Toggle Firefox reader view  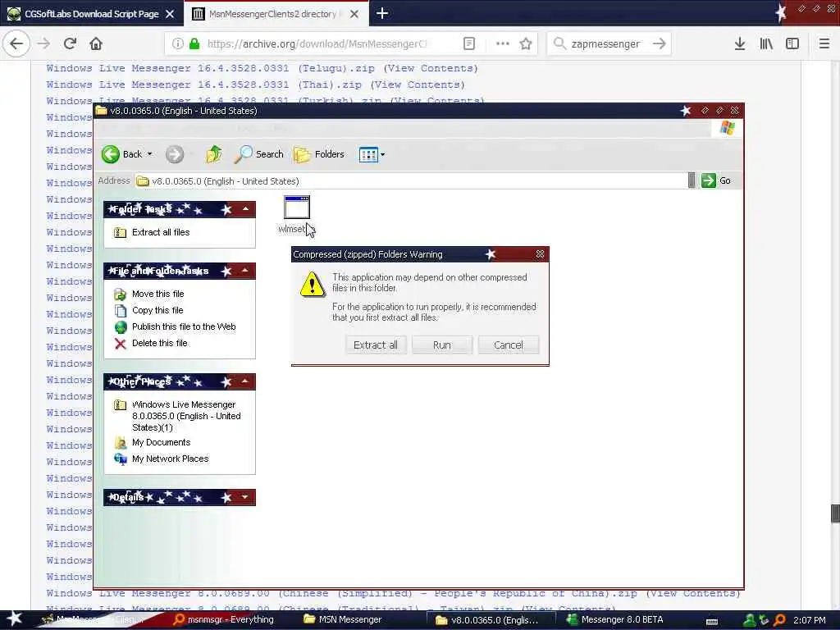(468, 44)
